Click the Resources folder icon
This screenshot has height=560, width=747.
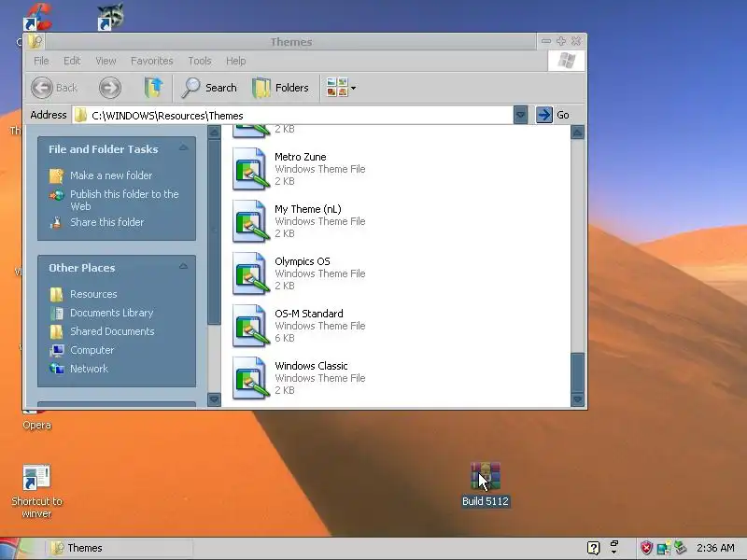tap(56, 294)
